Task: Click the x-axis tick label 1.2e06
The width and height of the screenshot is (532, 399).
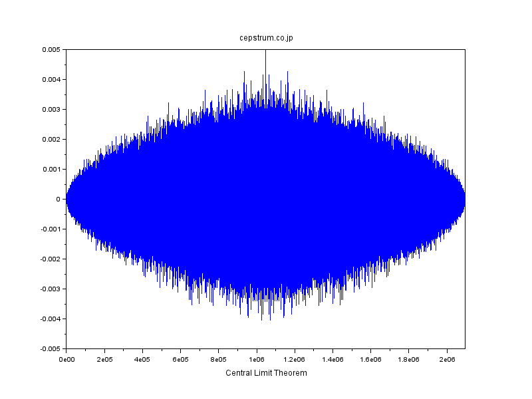Action: coord(295,359)
